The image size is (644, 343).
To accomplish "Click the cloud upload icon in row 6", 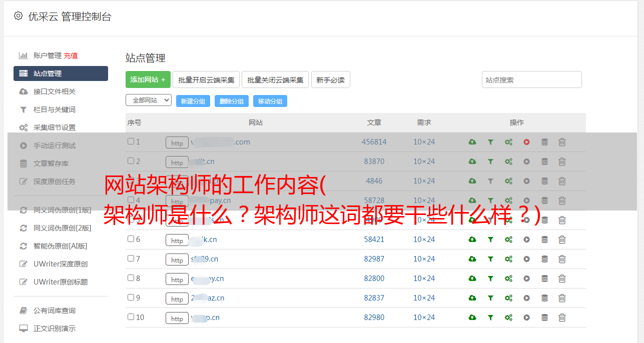I will 472,239.
